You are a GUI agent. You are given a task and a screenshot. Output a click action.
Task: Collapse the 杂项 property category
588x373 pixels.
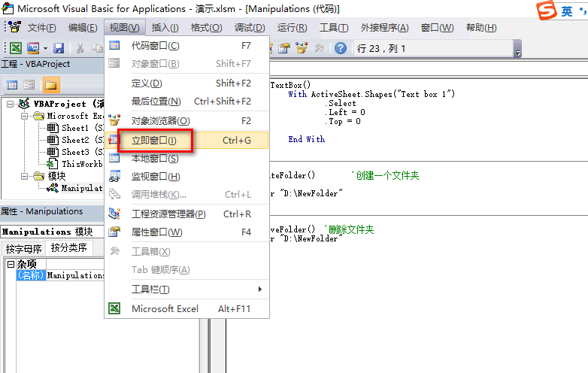(11, 264)
